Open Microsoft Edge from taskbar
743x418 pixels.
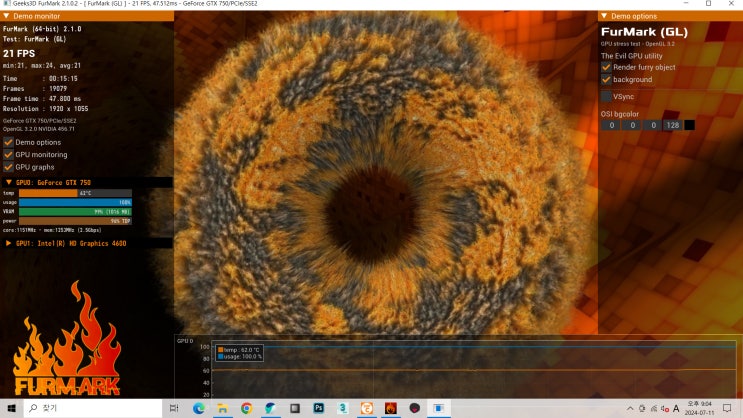199,408
